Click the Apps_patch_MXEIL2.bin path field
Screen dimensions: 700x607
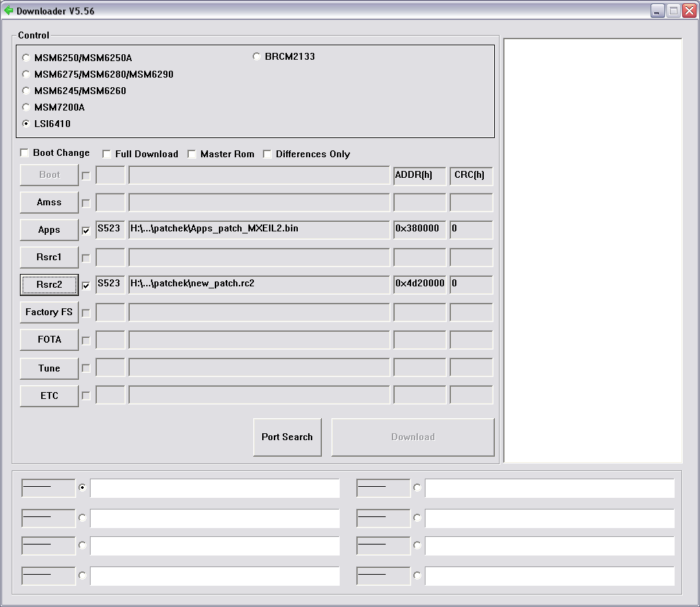[x=259, y=229]
